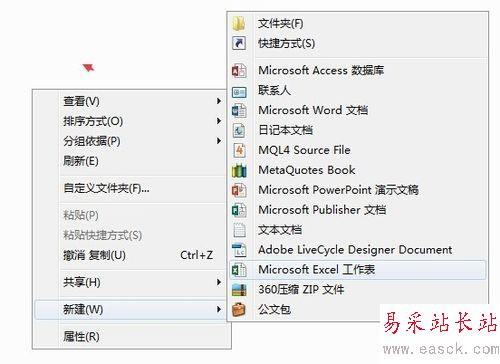Click the Microsoft Excel worksheet icon
This screenshot has height=364, width=500.
[x=239, y=270]
